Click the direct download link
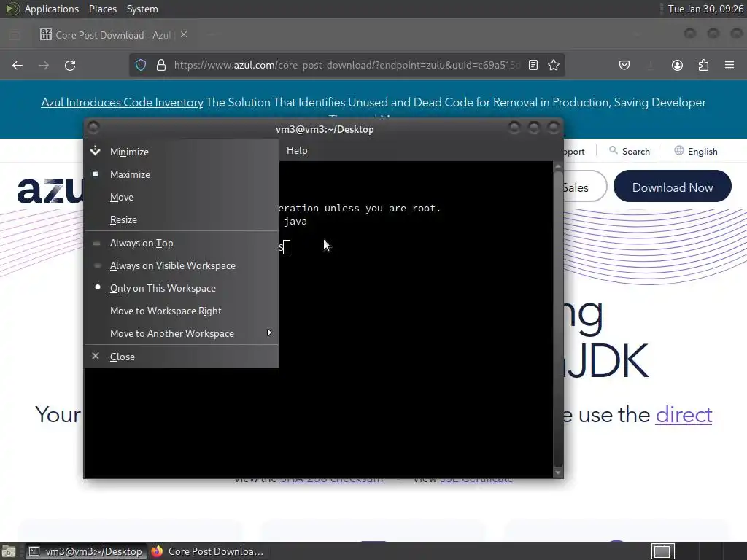This screenshot has height=560, width=747. (684, 415)
